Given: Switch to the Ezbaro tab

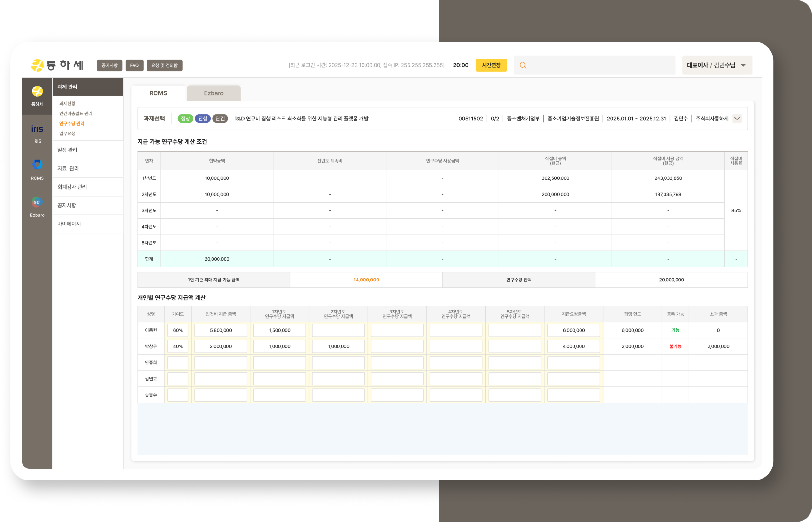Looking at the screenshot, I should (213, 93).
